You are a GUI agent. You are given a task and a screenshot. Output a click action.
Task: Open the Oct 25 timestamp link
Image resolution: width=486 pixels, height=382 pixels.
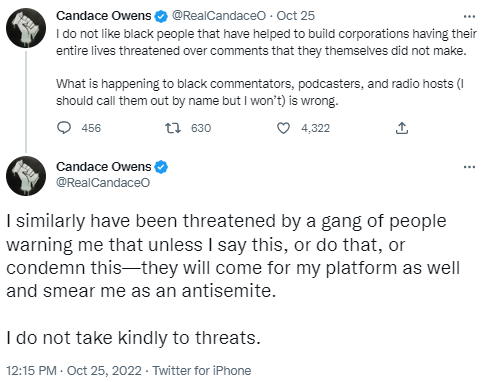[296, 16]
